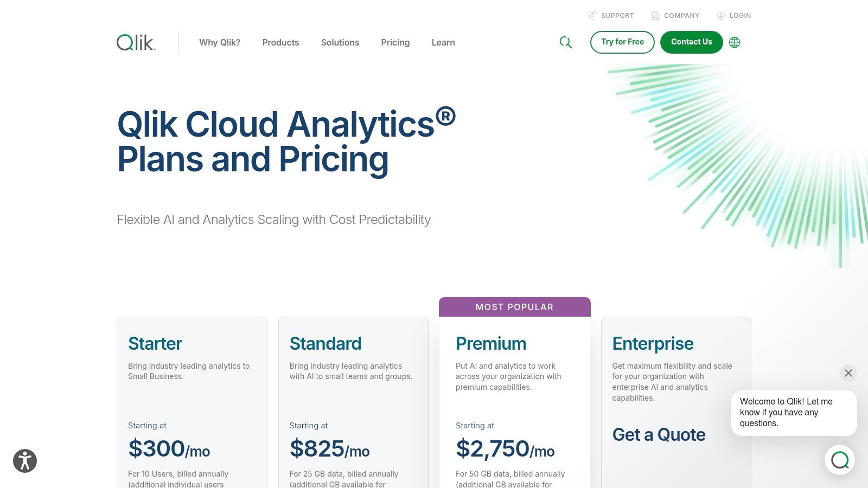Click the SUPPORT text link

617,15
